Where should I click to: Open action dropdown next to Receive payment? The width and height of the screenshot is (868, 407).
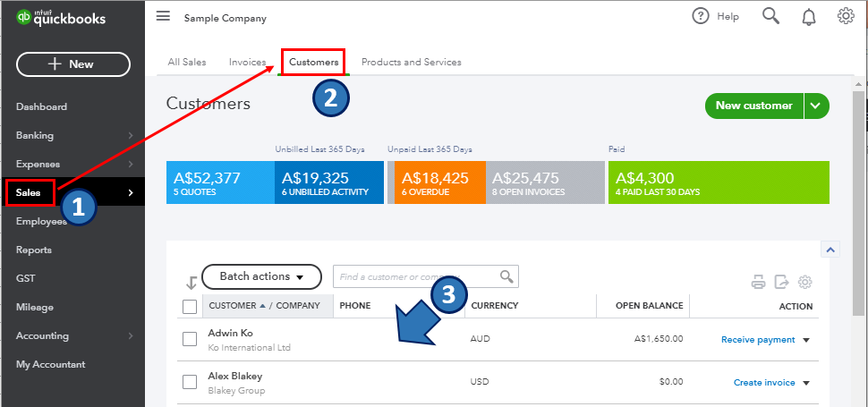point(805,340)
